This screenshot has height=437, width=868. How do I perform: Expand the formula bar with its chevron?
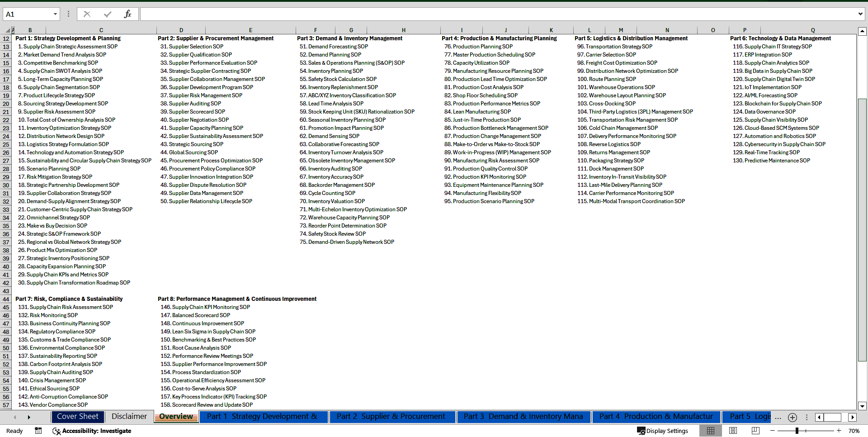[x=861, y=14]
